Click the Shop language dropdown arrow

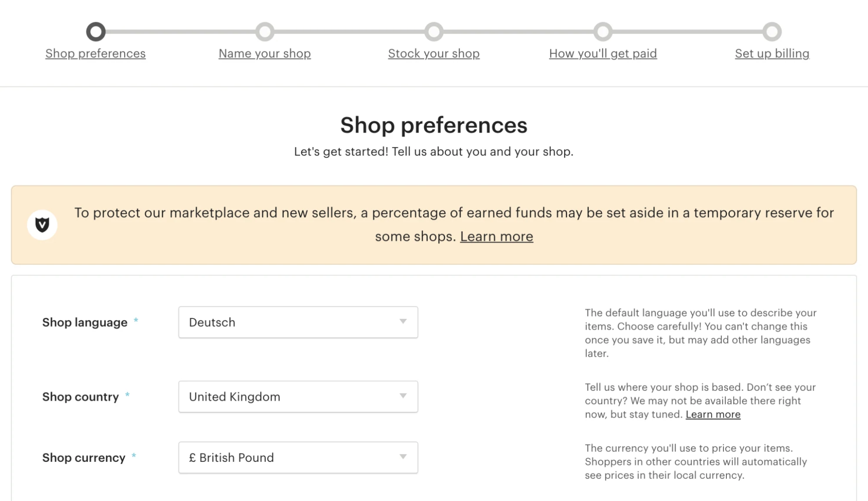pos(403,322)
